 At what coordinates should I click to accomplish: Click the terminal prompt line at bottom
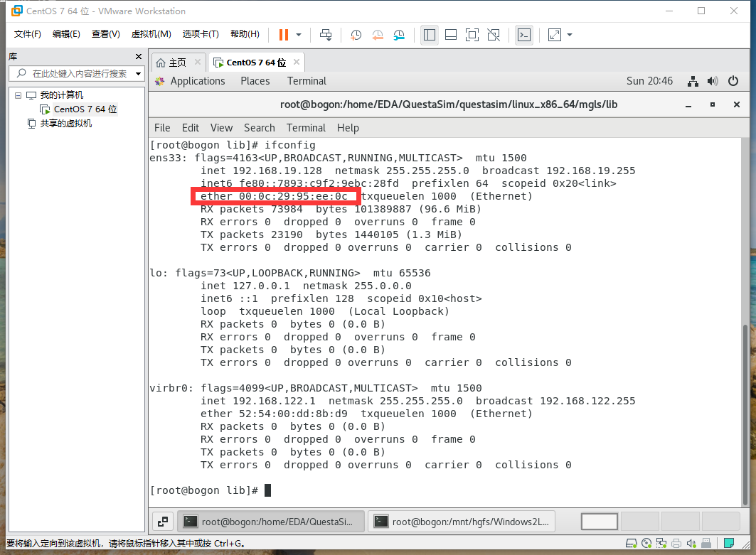click(211, 490)
